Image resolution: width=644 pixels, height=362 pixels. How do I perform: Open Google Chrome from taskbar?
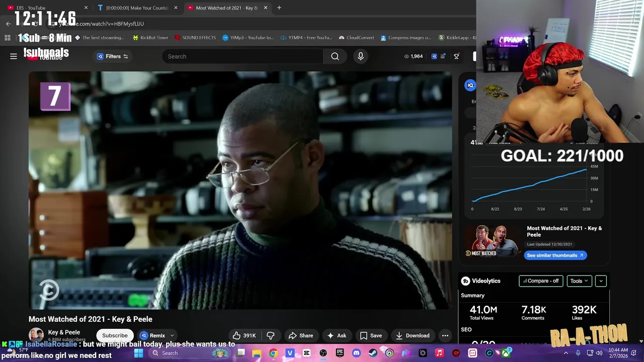[273, 353]
